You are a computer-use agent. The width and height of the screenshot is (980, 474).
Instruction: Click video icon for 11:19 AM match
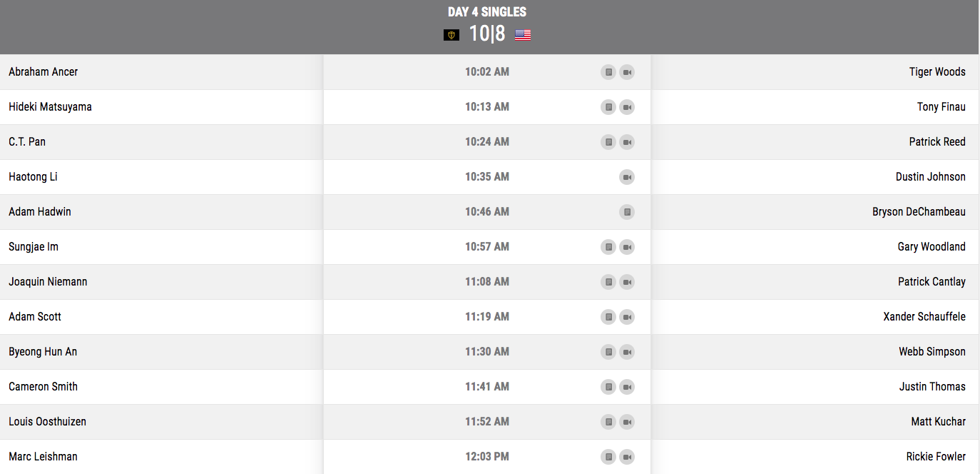[x=627, y=317]
